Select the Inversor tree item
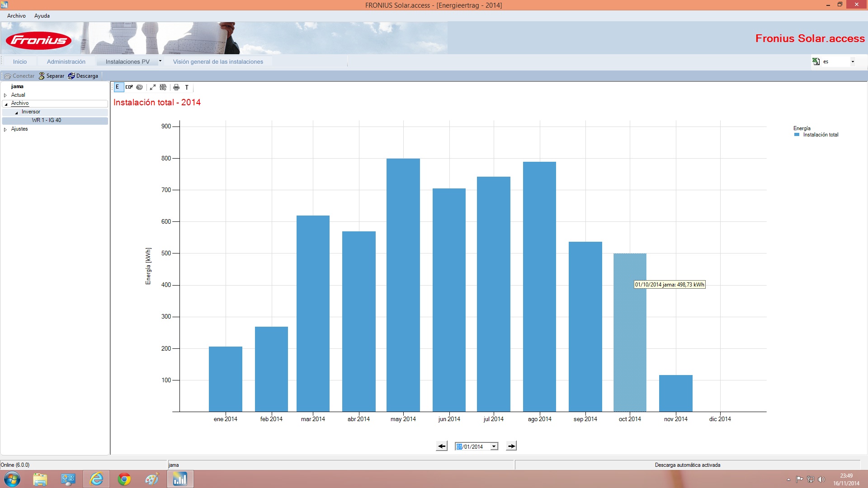This screenshot has width=868, height=488. tap(31, 112)
